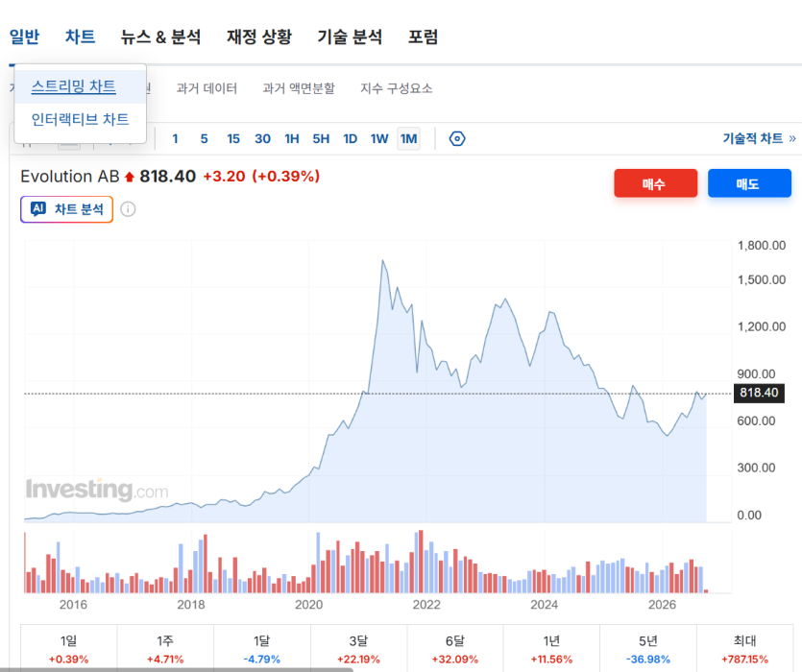Select the 1주 performance period

165,648
